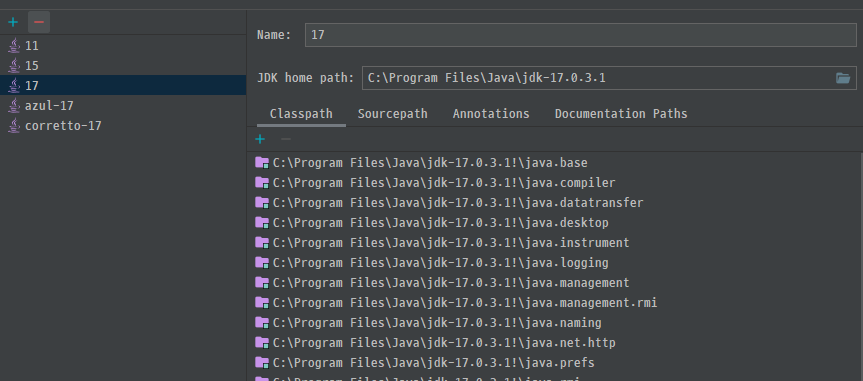Click folder icon of java.management.rmi entry

(262, 302)
